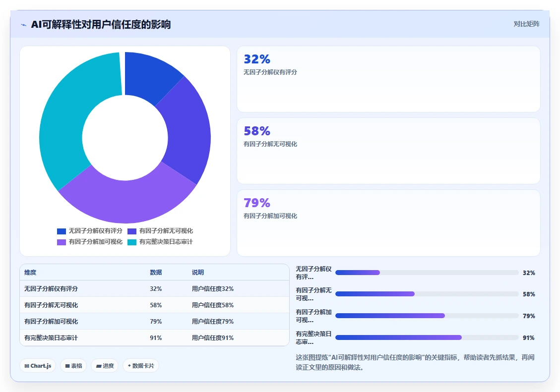
Task: Click the Chart.js tag chip
Action: [x=38, y=366]
